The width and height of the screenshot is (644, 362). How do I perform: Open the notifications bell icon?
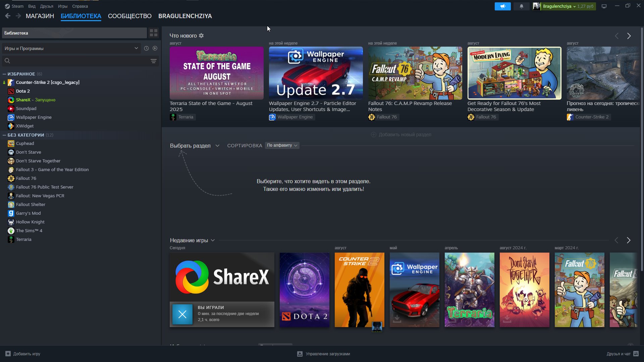(x=521, y=6)
